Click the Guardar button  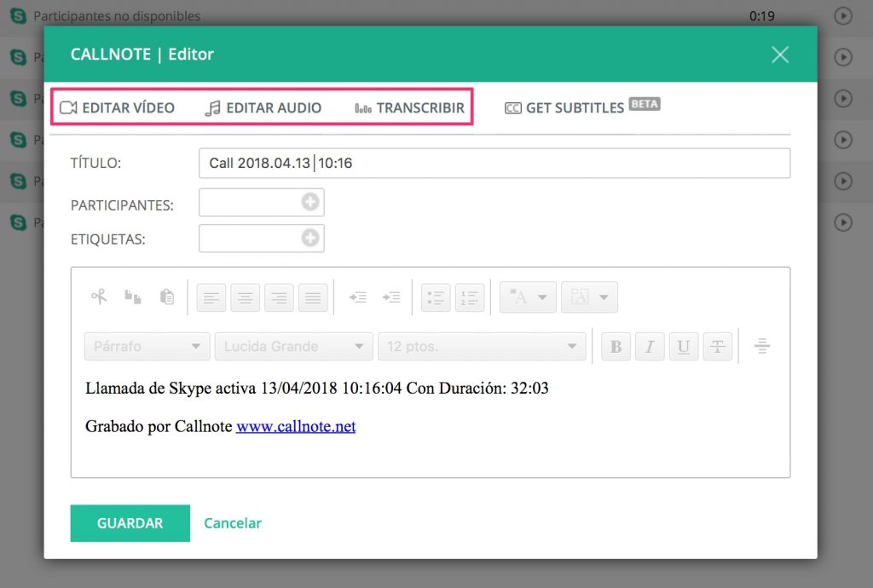130,523
